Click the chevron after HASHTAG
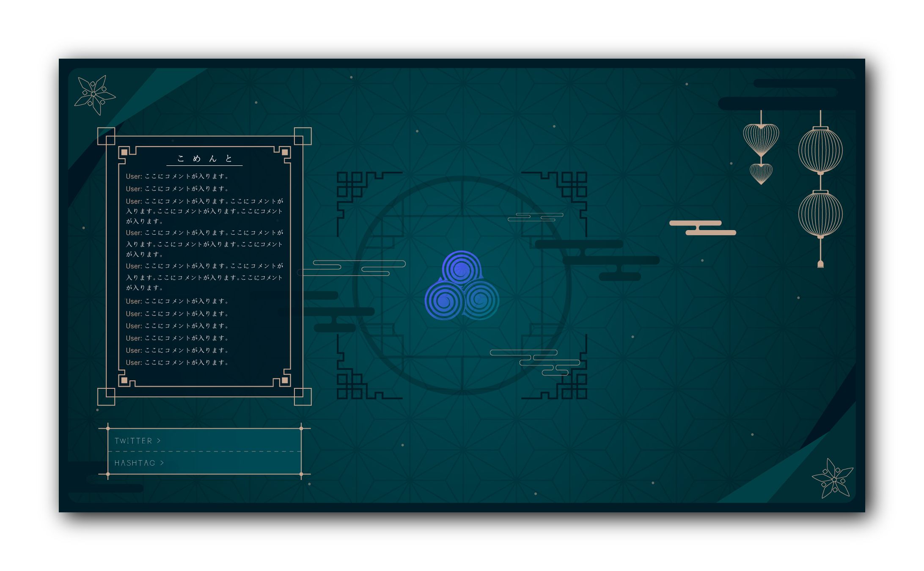 tap(162, 463)
